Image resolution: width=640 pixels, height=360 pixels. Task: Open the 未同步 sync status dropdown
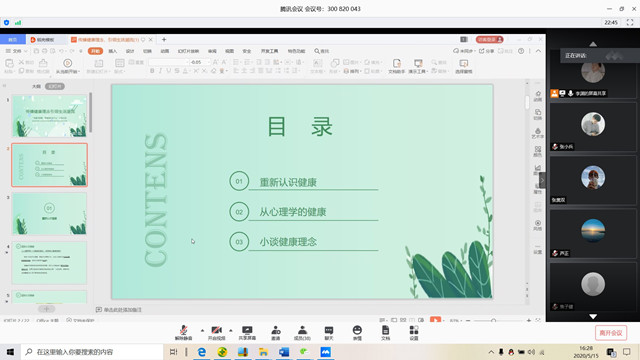point(464,51)
